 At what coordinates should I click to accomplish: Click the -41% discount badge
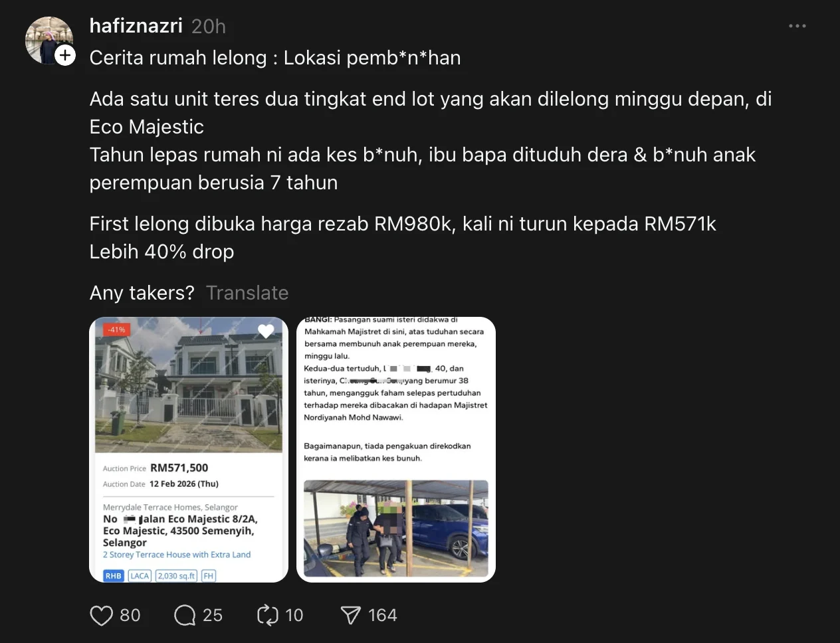pyautogui.click(x=117, y=329)
